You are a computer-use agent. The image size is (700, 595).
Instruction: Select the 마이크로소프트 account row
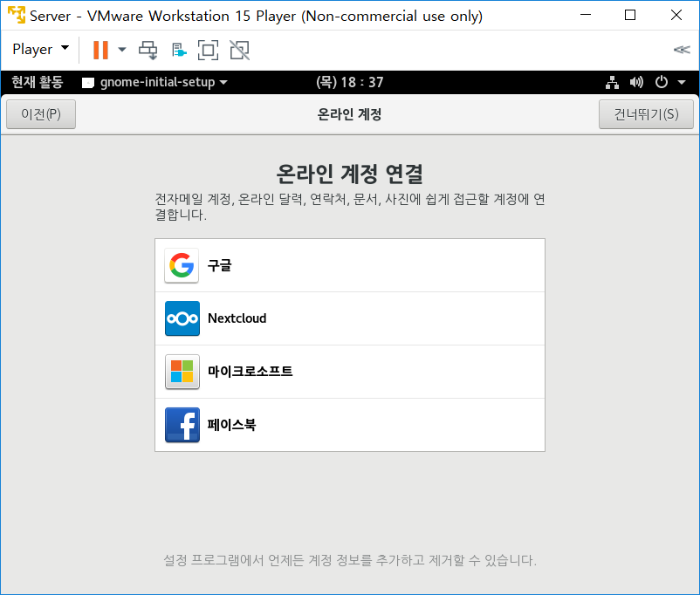point(350,372)
